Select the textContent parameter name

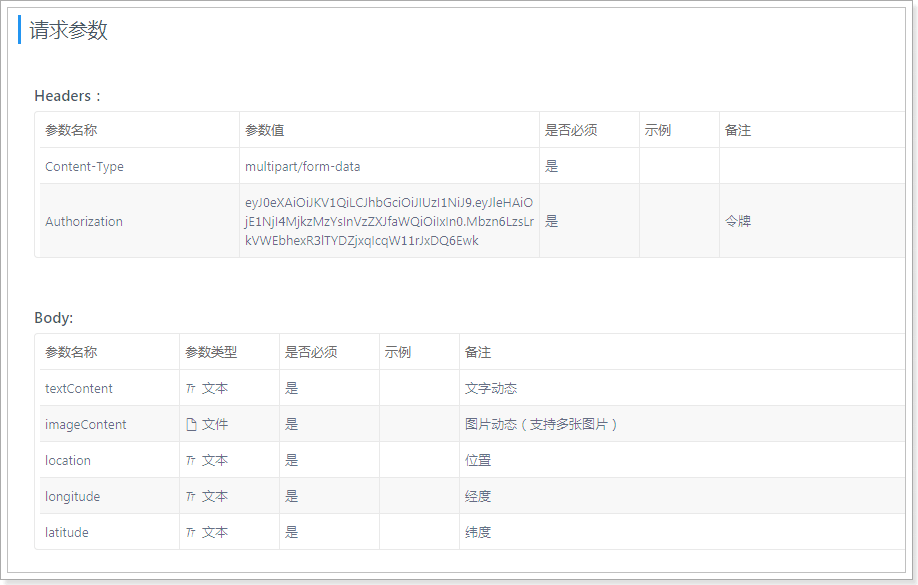point(79,389)
